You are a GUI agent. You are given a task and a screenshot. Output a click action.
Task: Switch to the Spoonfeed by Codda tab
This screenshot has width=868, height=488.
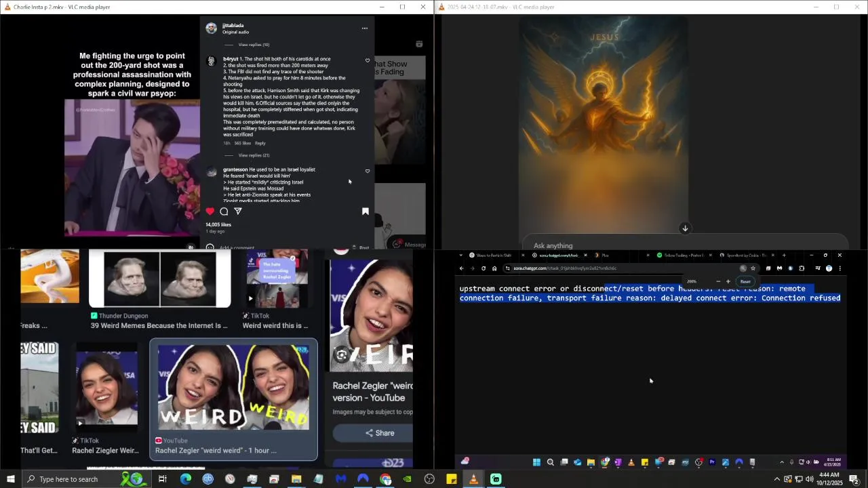point(745,256)
